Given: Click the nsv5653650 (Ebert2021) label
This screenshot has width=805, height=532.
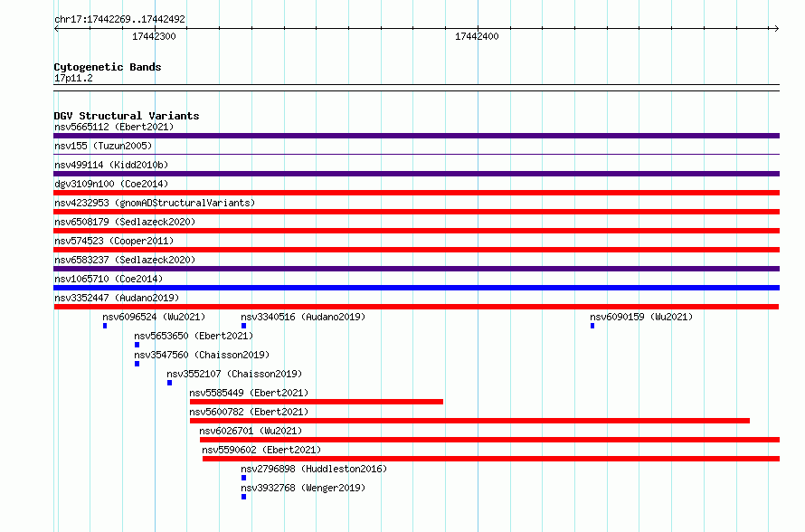Looking at the screenshot, I should tap(194, 336).
